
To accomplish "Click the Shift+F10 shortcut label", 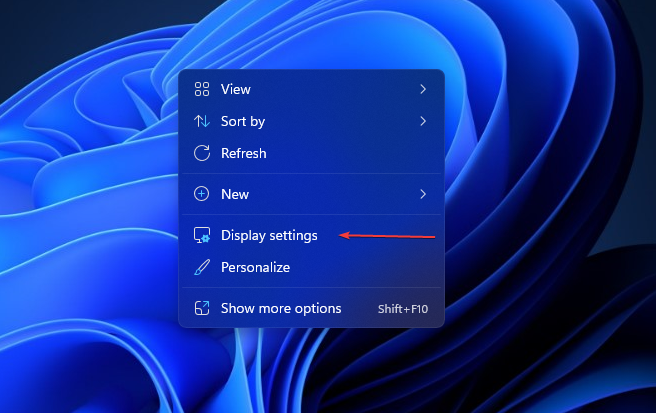I will click(403, 309).
